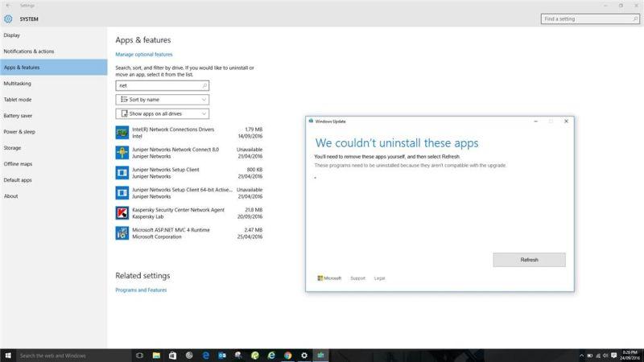Viewport: 644px width, 362px height.
Task: Select 'Juniper Networks Network Connect 8.0' app name
Action: 175,150
